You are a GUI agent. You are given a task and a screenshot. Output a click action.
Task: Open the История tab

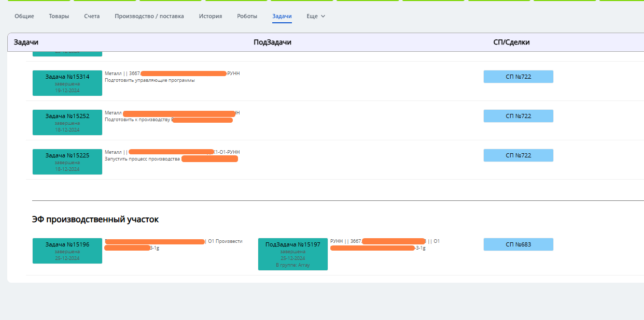(x=211, y=16)
